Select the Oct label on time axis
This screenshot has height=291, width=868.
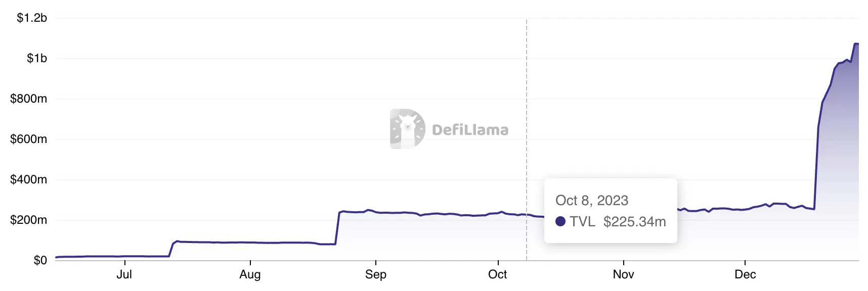click(x=497, y=274)
